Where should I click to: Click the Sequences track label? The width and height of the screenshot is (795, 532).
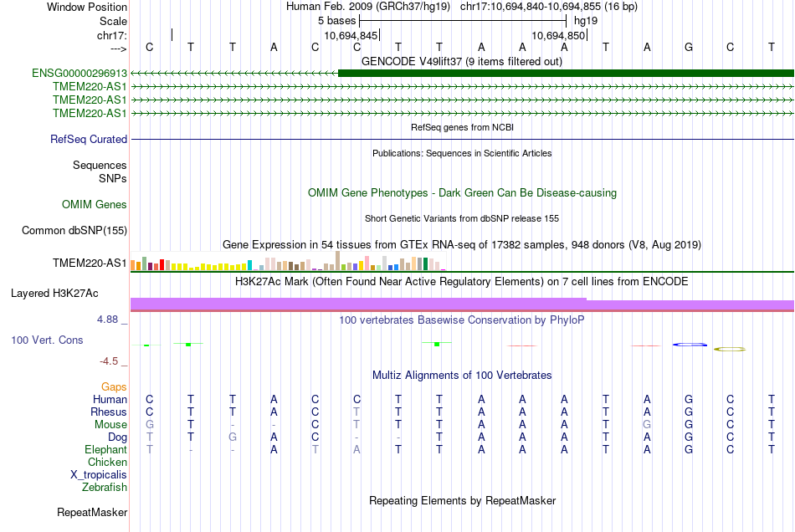[100, 165]
